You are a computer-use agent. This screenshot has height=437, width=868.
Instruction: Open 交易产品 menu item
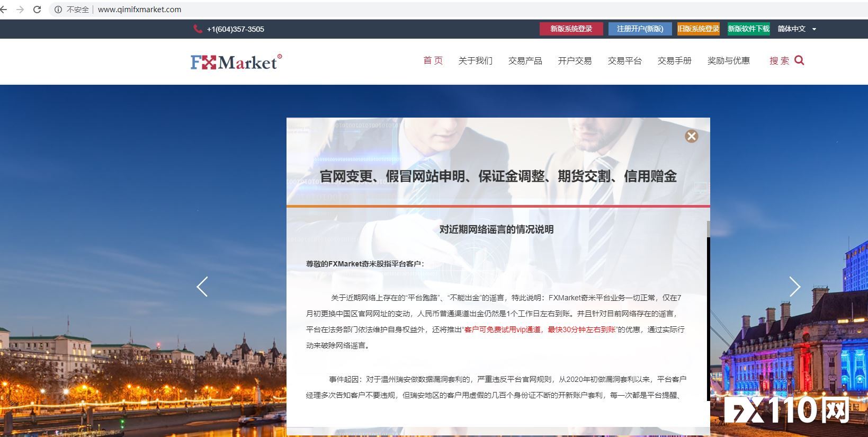[525, 60]
